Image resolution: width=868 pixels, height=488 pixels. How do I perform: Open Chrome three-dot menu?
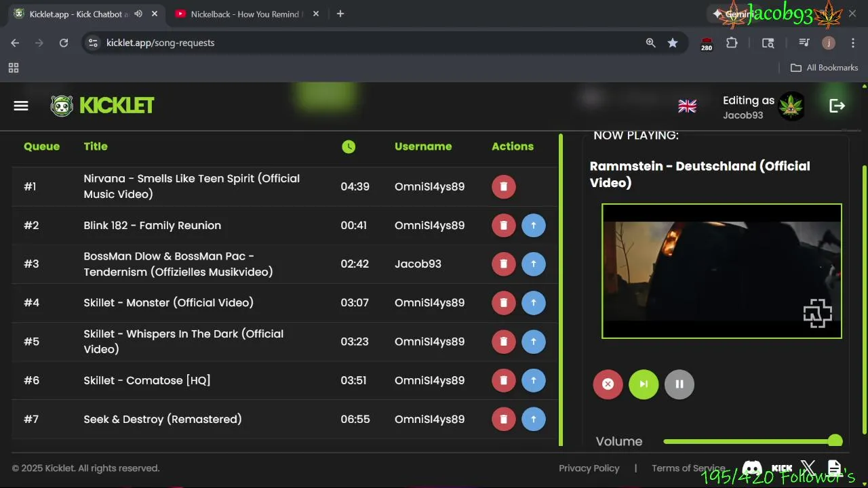tap(852, 43)
